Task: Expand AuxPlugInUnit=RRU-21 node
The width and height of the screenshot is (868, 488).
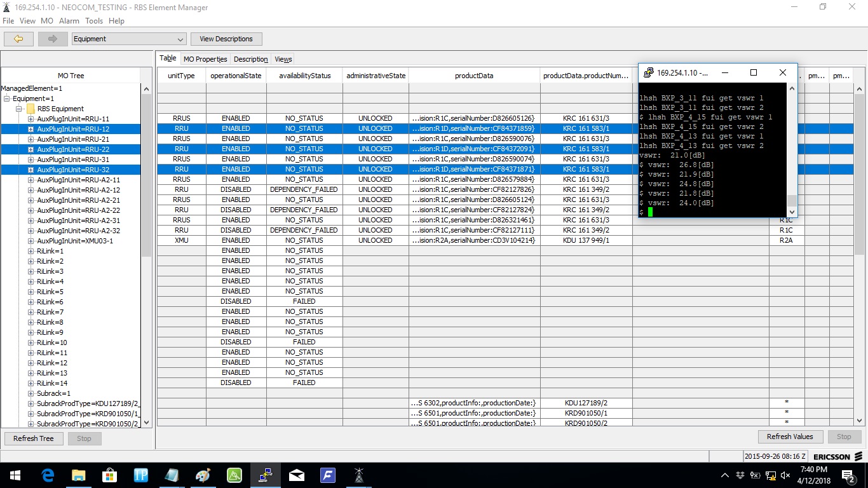Action: tap(31, 139)
